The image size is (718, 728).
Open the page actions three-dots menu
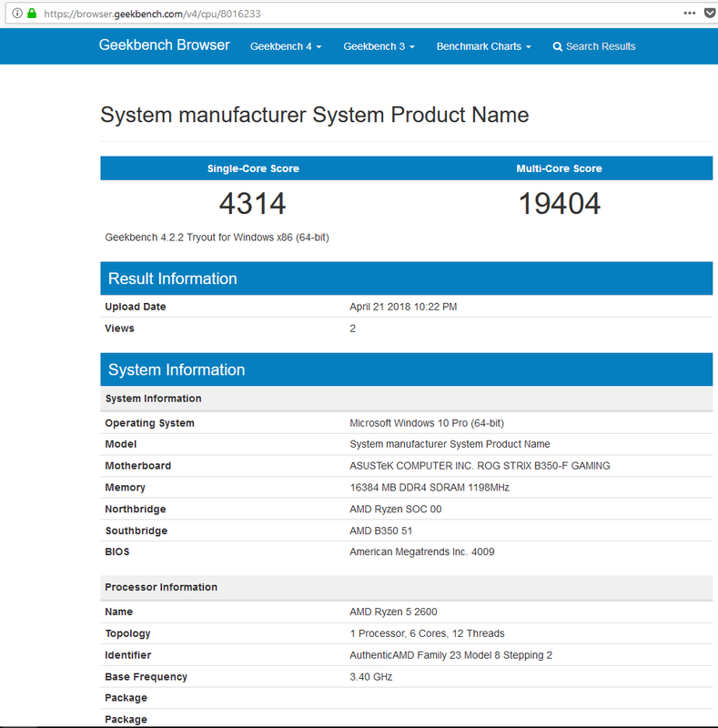[690, 13]
